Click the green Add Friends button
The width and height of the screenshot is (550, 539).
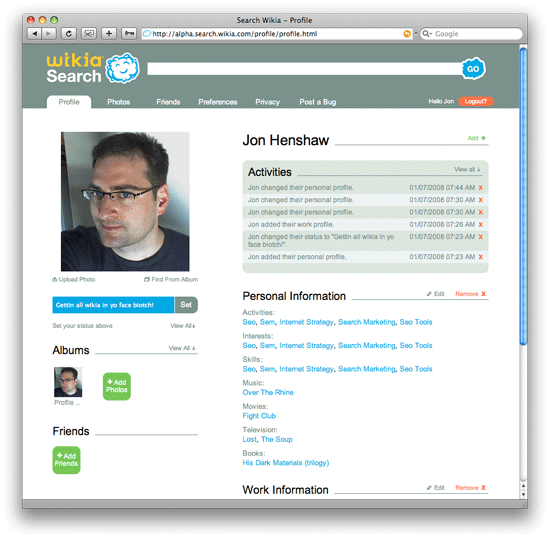click(x=66, y=460)
